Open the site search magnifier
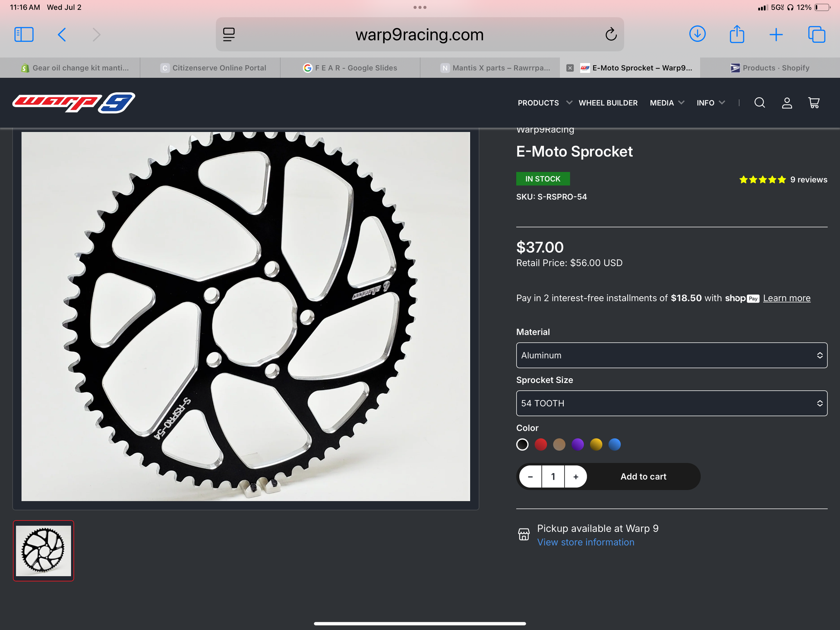 [760, 103]
